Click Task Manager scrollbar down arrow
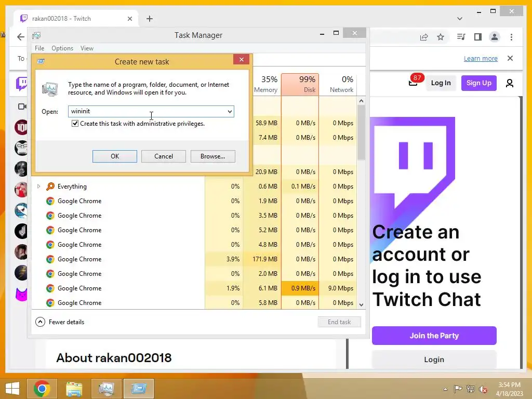532x399 pixels. pyautogui.click(x=362, y=304)
